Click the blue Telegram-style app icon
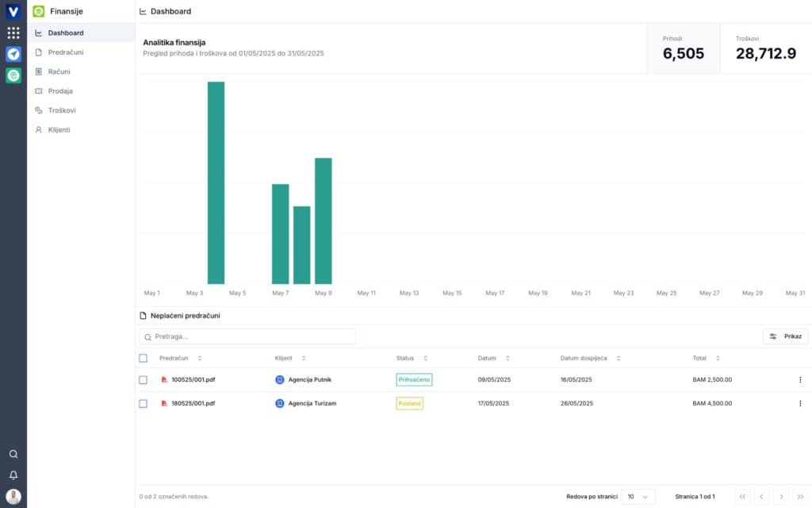This screenshot has height=508, width=812. (x=13, y=55)
